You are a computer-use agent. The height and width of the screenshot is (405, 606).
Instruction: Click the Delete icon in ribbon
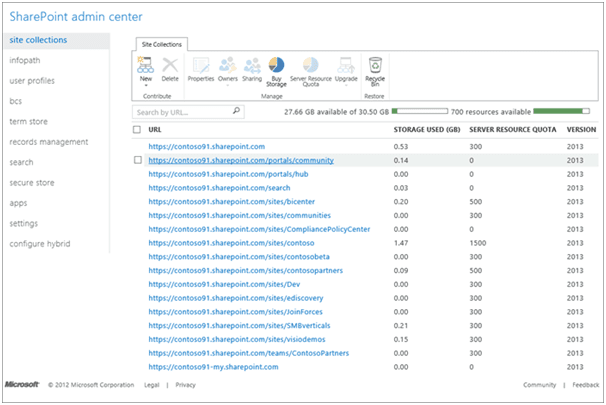(x=170, y=65)
